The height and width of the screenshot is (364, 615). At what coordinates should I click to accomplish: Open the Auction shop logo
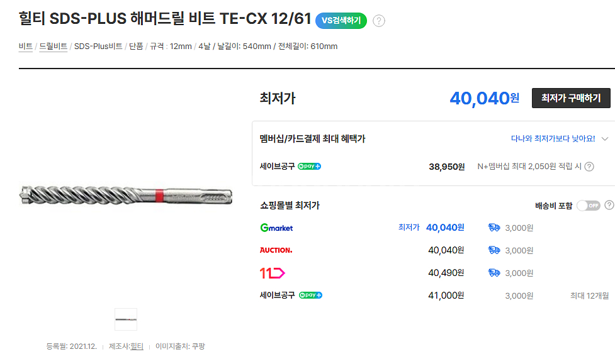[276, 250]
